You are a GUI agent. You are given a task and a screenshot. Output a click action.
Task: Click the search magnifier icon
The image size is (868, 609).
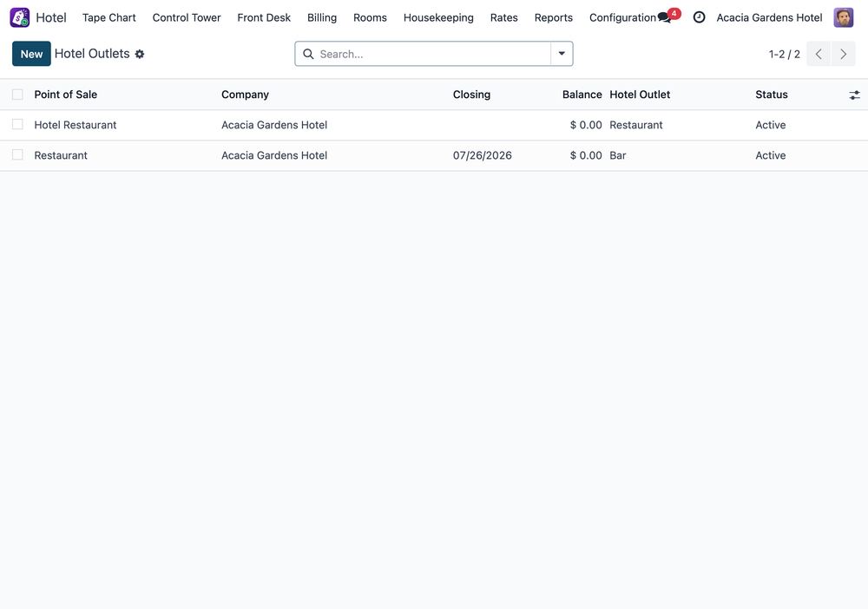(x=308, y=54)
